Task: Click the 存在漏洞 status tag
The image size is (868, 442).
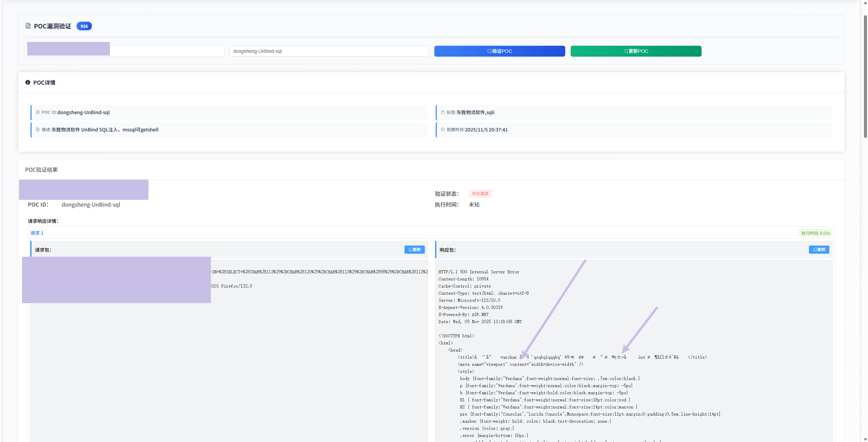Action: (480, 193)
